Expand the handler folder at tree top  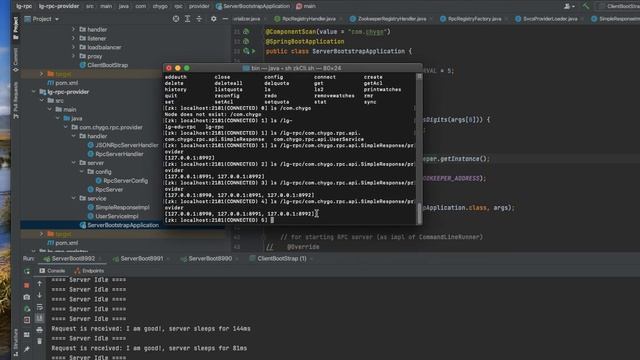73,29
